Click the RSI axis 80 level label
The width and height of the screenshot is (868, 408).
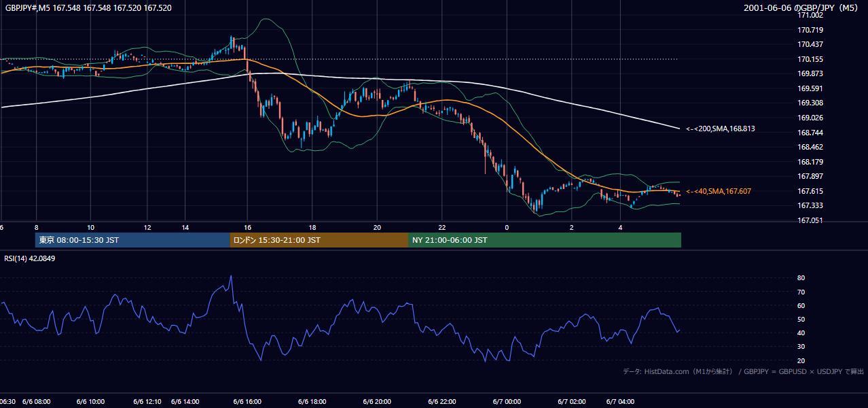[x=801, y=278]
